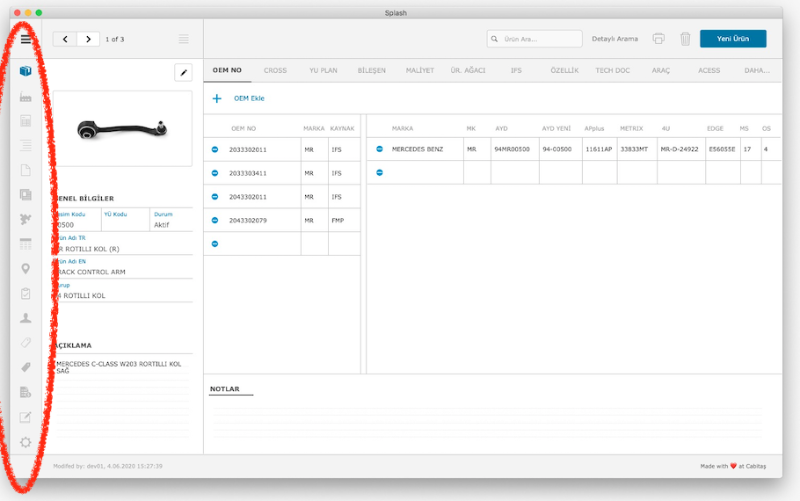Click the trash delete icon in toolbar

[685, 39]
